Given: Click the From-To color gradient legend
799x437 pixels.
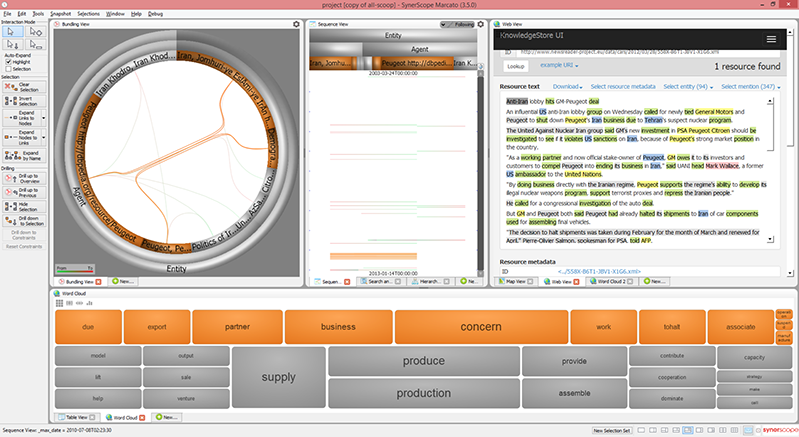Looking at the screenshot, I should coord(74,268).
